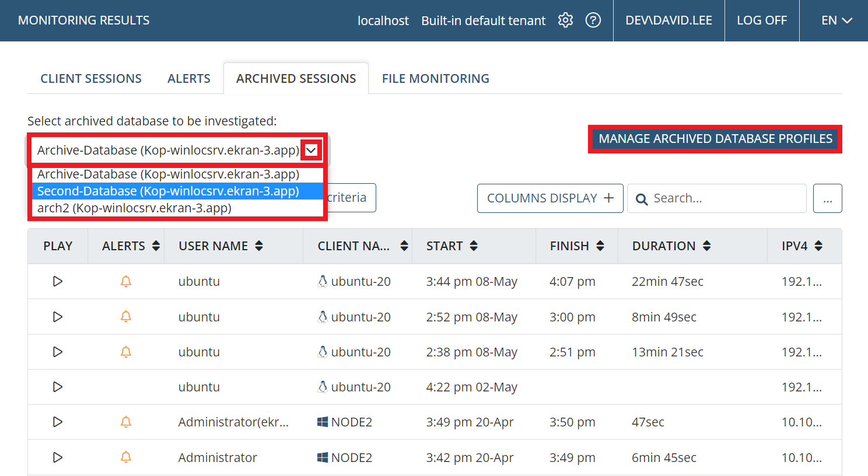The image size is (868, 476).
Task: Click the Windows icon beside NODE2 at 3:49 pm
Action: 322,422
